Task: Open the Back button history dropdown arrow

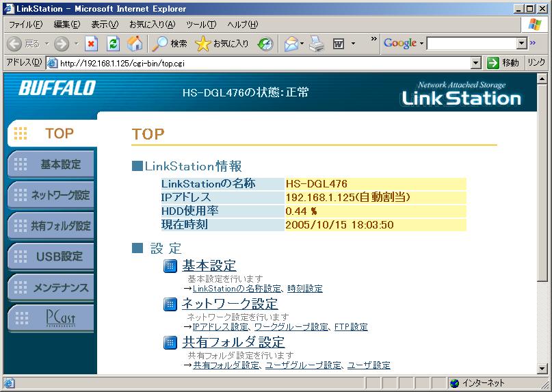Action: click(x=47, y=44)
